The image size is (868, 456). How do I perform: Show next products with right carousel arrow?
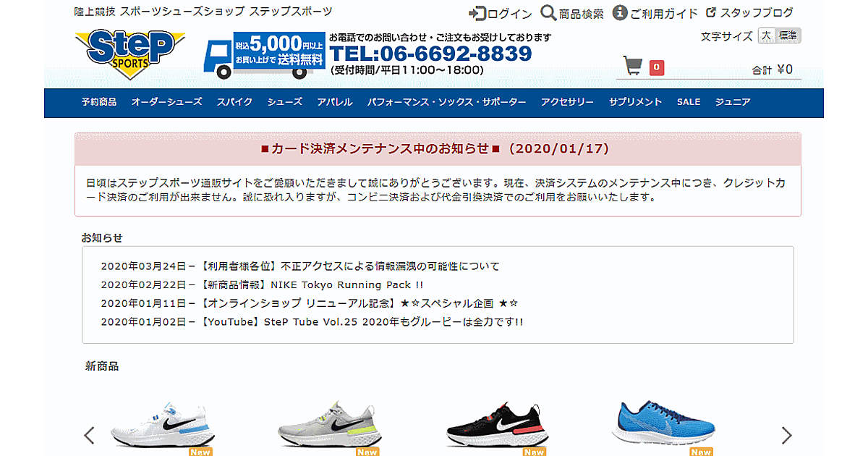click(x=786, y=435)
